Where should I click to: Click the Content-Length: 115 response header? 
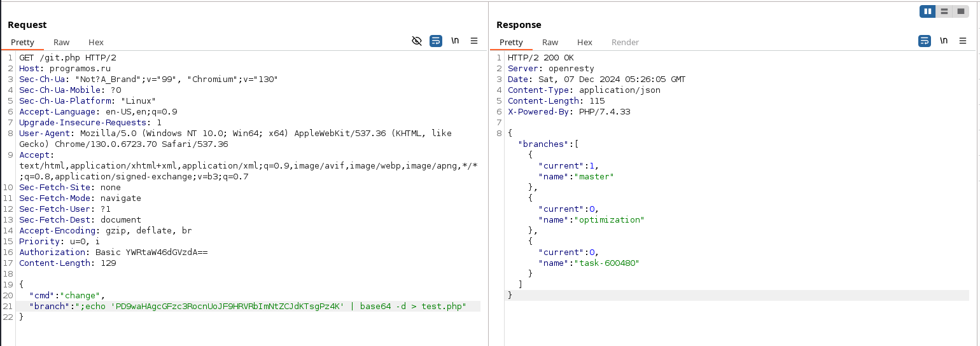[556, 100]
